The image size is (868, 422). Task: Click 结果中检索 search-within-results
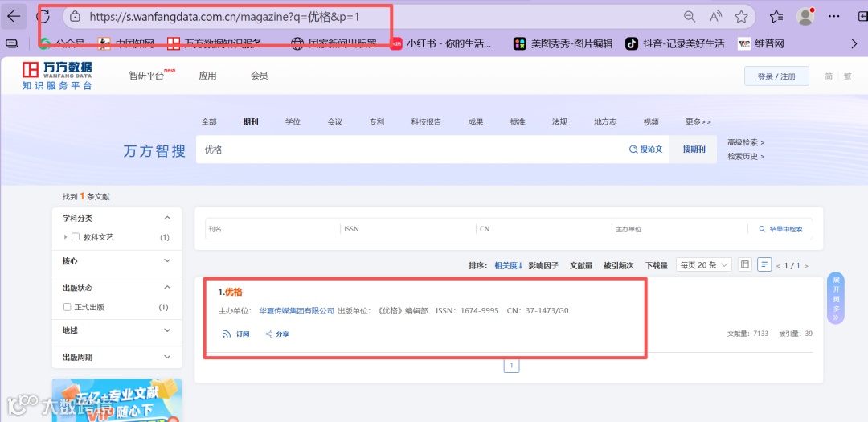click(780, 229)
